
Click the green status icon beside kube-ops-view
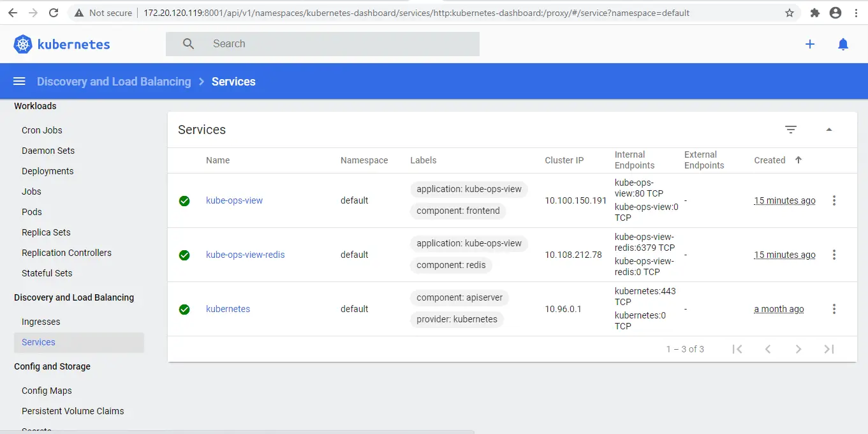[x=184, y=200]
